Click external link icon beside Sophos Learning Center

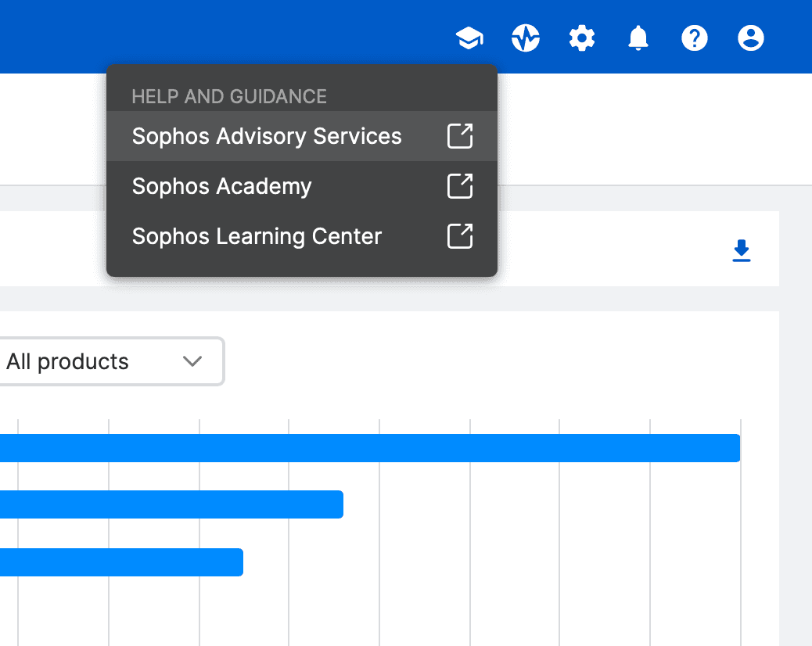(x=460, y=236)
